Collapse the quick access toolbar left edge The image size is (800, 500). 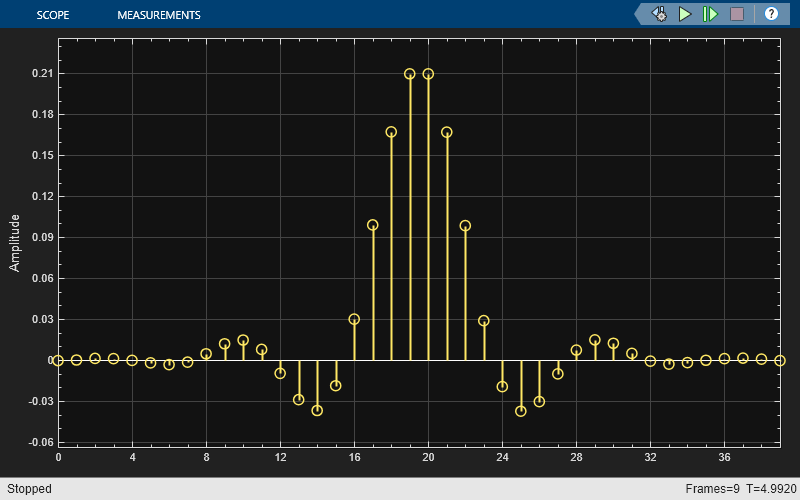639,14
